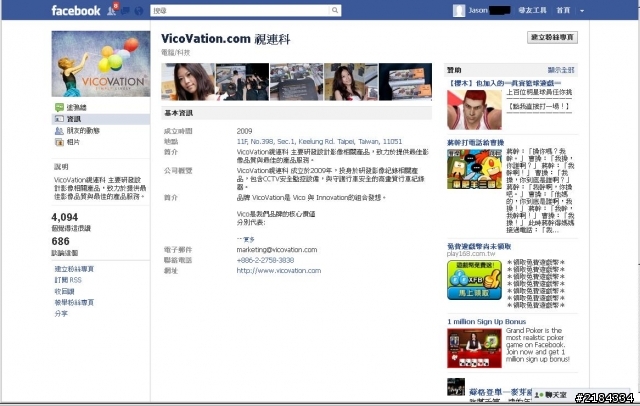Screen dimensions: 640x406
Task: Click the 分享 share link
Action: click(x=61, y=313)
